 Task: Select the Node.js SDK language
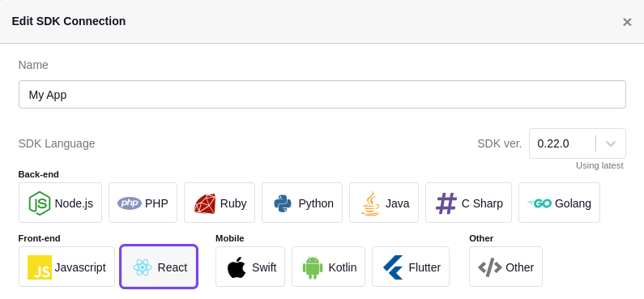click(60, 203)
